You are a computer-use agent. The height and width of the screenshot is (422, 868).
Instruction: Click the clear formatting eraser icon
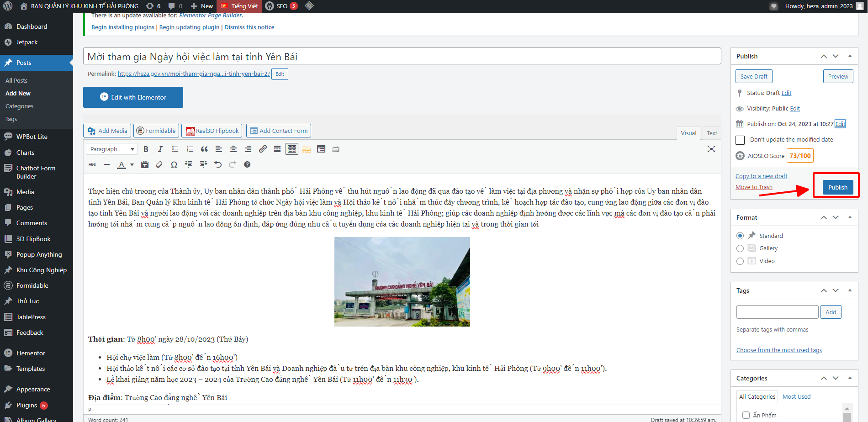159,165
